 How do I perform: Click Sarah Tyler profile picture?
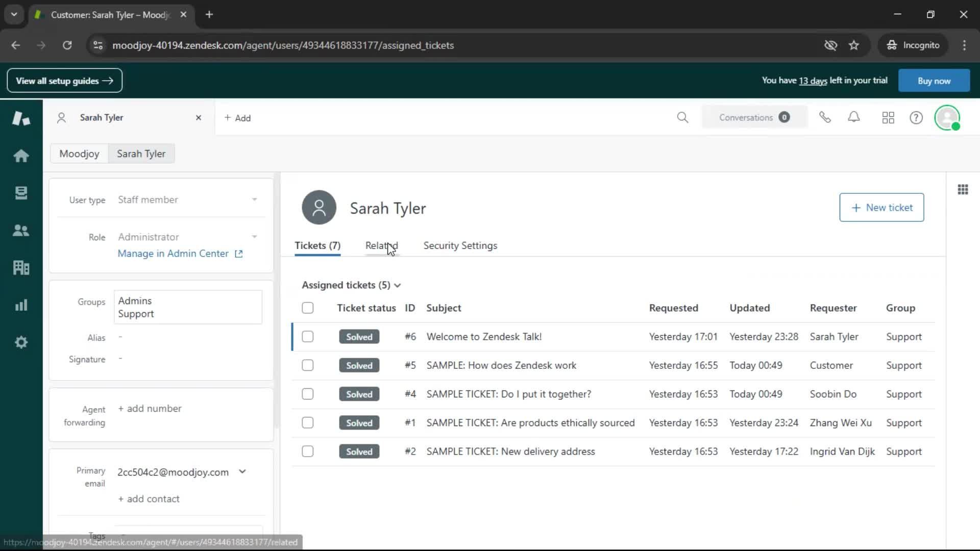(319, 208)
